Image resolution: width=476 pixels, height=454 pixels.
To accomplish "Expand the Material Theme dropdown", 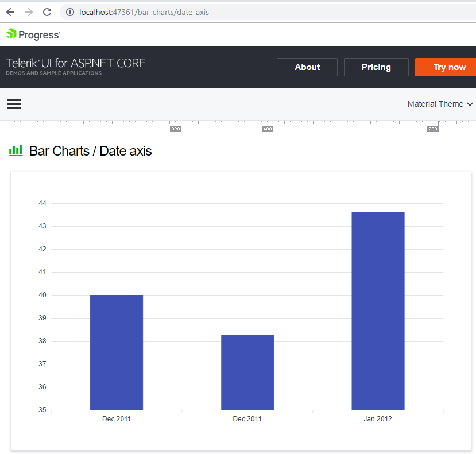I will pos(440,104).
